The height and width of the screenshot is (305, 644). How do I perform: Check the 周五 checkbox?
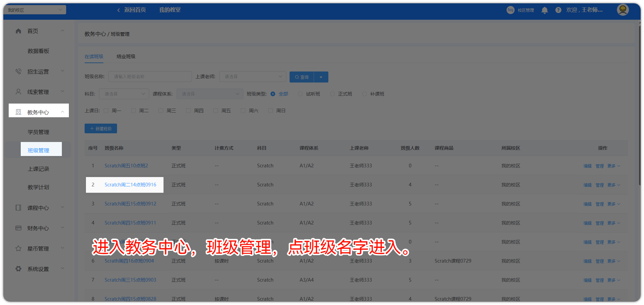(x=216, y=111)
